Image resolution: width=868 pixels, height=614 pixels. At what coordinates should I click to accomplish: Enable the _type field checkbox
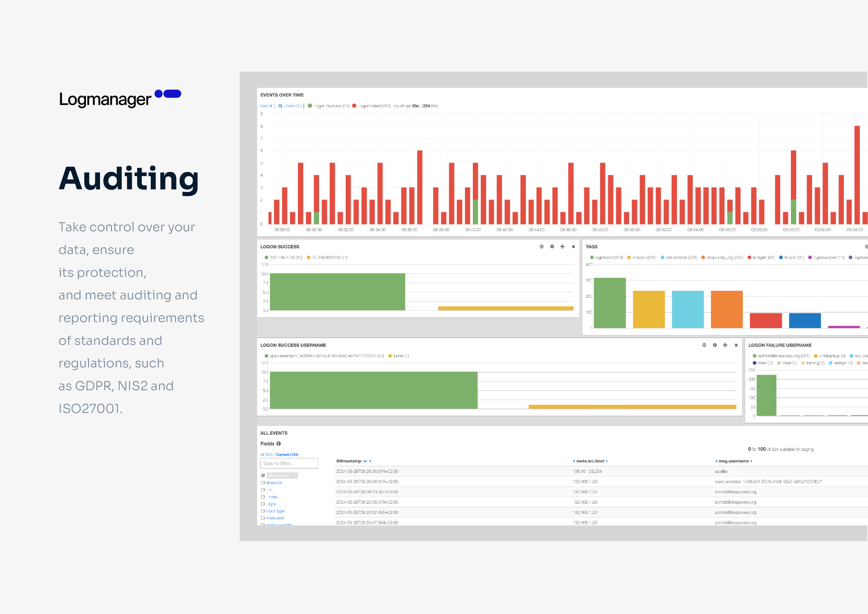point(263,504)
